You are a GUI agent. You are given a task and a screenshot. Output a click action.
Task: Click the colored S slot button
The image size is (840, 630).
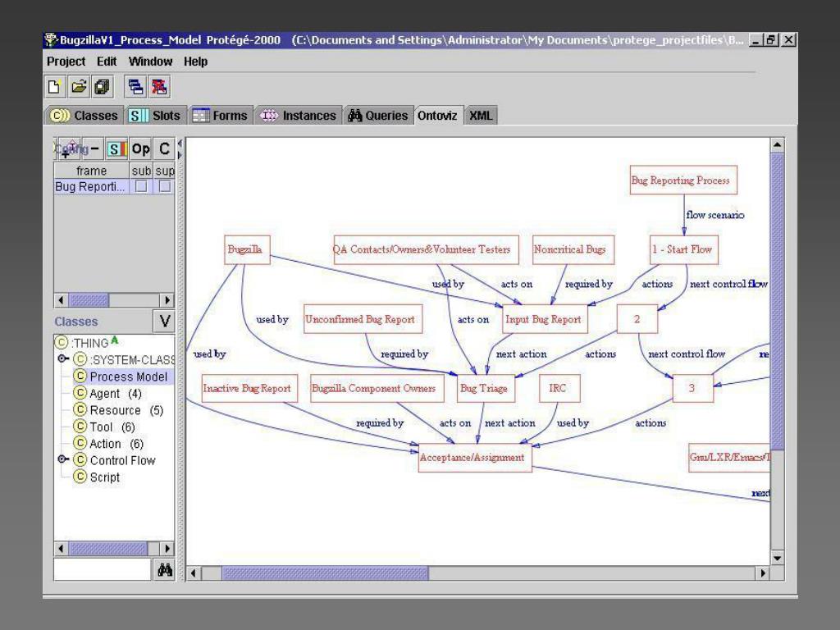[x=116, y=148]
